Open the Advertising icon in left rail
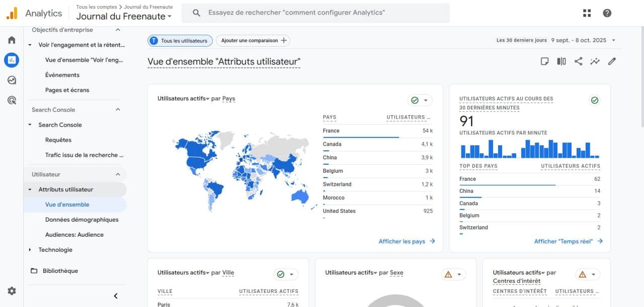644x307 pixels. (12, 100)
